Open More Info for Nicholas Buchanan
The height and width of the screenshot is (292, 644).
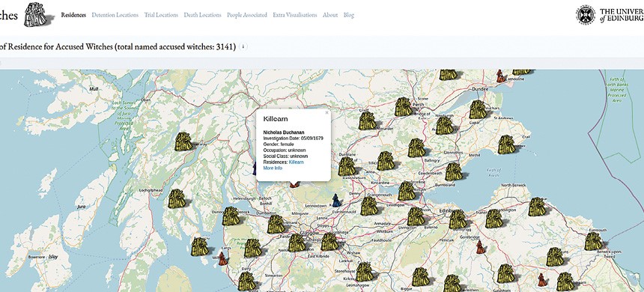pos(273,168)
